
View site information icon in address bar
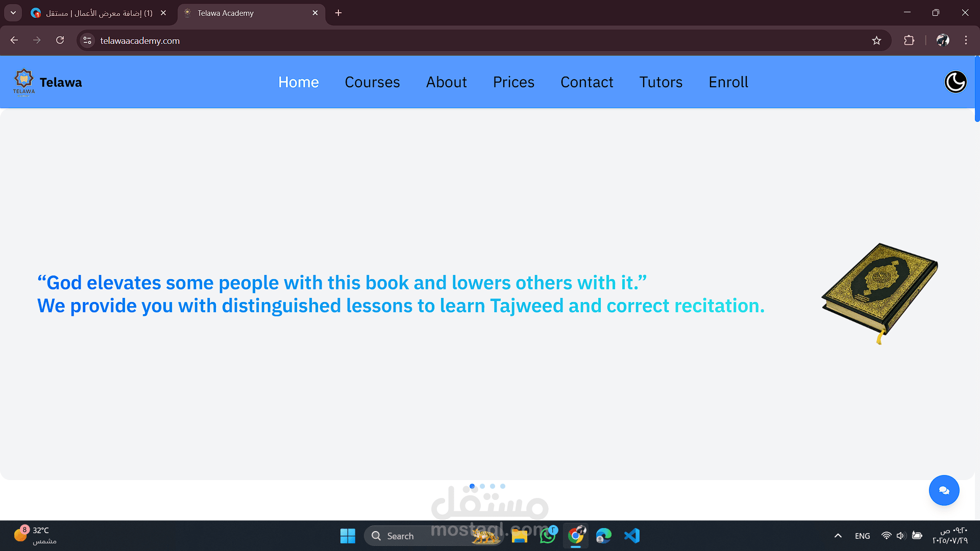pos(87,40)
